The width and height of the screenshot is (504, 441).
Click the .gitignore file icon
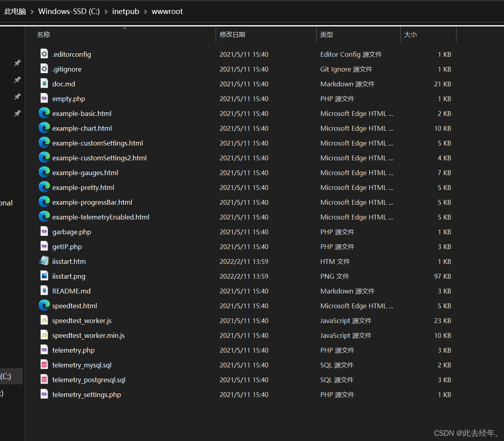click(x=44, y=69)
